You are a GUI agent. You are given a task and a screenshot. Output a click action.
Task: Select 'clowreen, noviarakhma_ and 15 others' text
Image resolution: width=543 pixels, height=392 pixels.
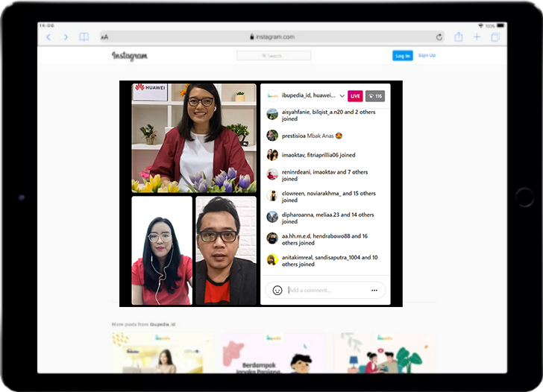tap(329, 194)
